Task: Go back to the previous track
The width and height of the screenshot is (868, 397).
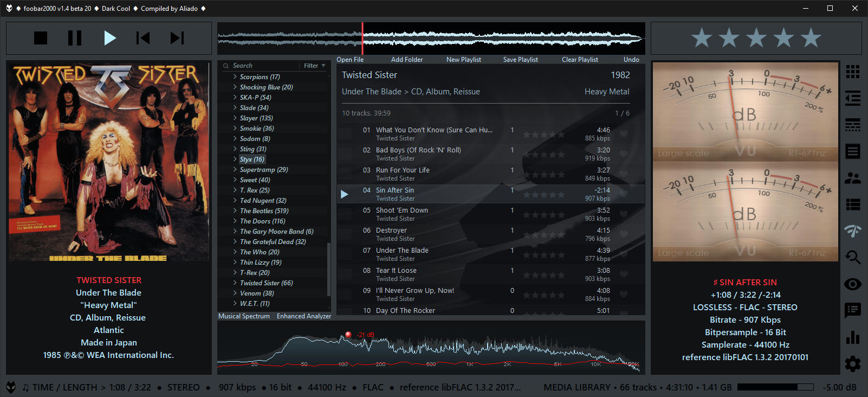Action: (x=143, y=38)
